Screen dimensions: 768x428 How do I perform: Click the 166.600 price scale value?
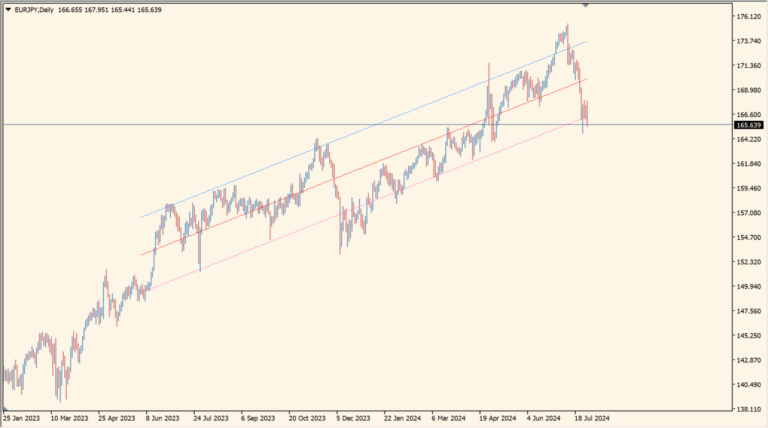click(x=749, y=115)
